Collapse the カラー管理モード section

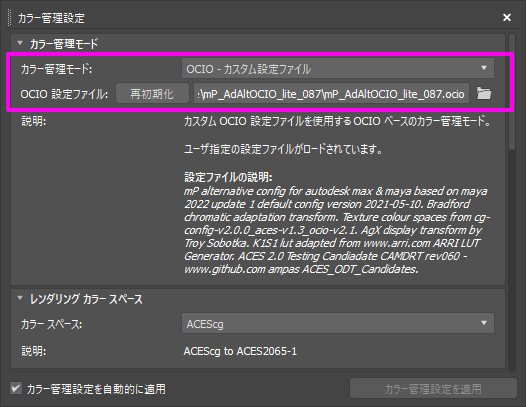(x=20, y=43)
